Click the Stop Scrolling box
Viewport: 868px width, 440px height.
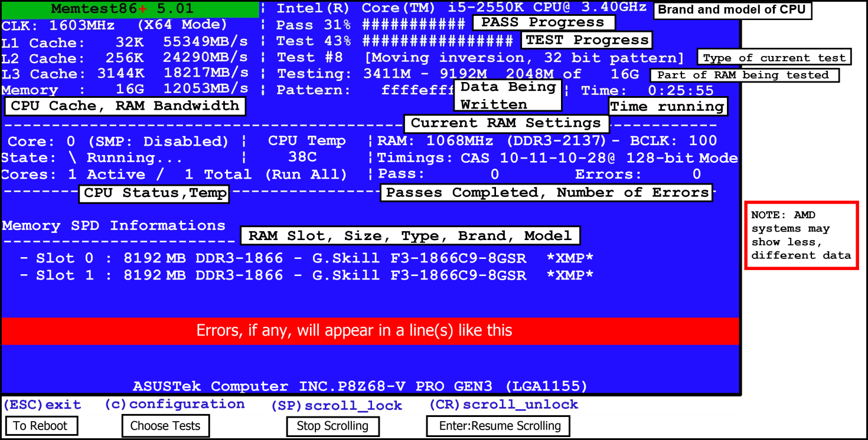pos(333,426)
